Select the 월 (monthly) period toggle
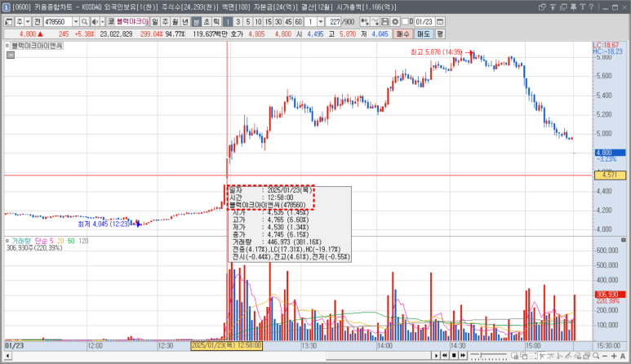 click(175, 22)
